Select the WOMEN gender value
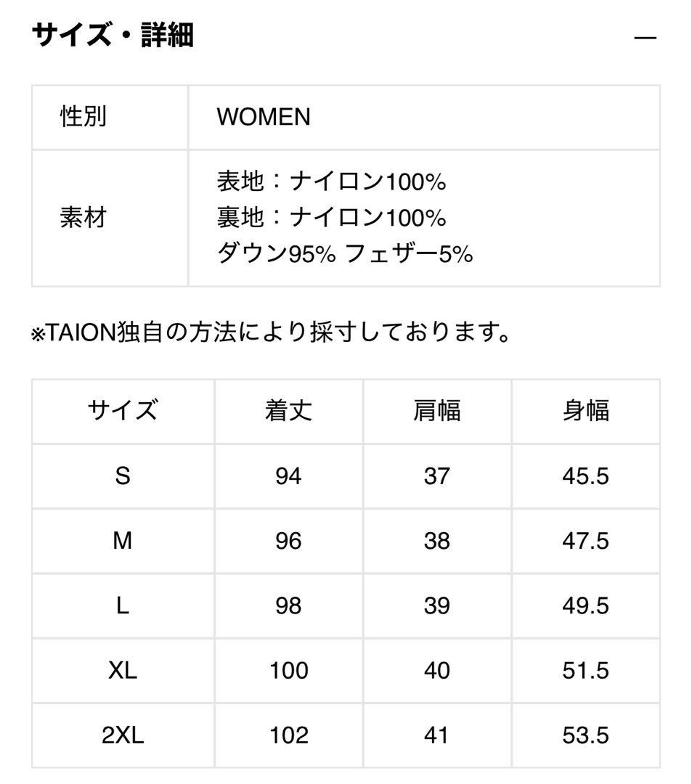This screenshot has width=692, height=784. [262, 117]
